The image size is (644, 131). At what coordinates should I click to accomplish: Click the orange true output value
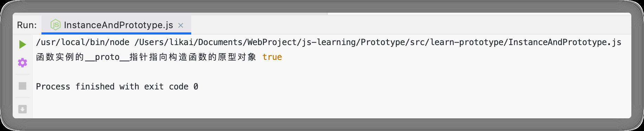click(x=272, y=57)
